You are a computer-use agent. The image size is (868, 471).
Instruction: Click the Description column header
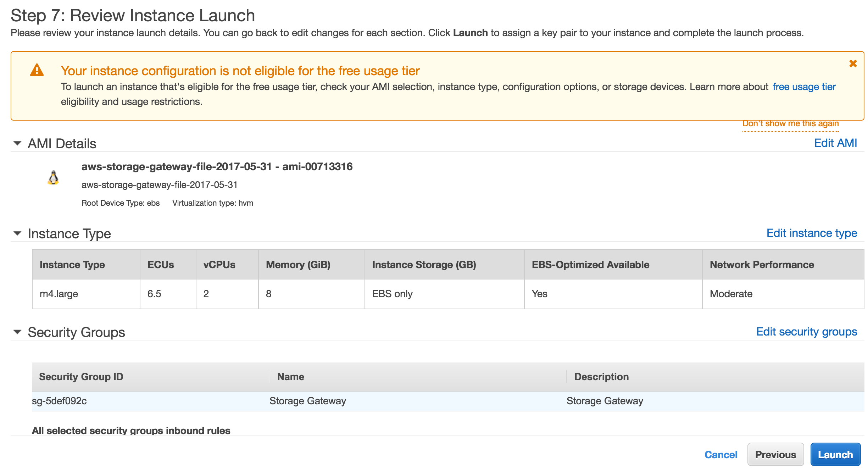[x=601, y=377]
